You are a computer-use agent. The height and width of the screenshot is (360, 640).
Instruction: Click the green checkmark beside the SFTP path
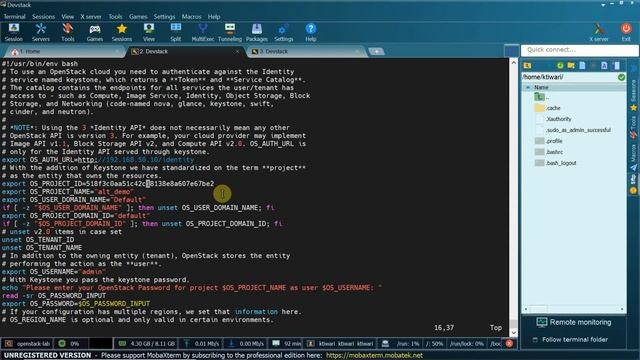coord(621,77)
